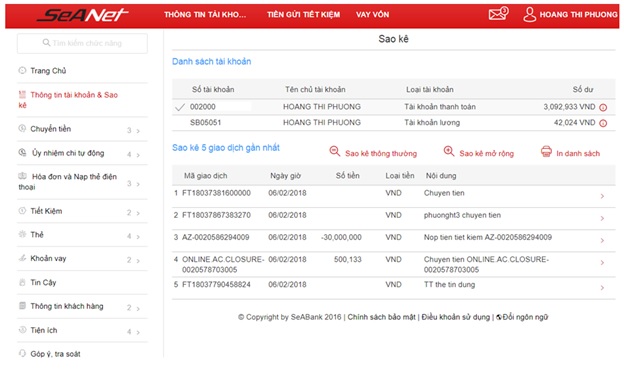Click the checkmark on account 002000
The height and width of the screenshot is (387, 624).
pyautogui.click(x=180, y=107)
